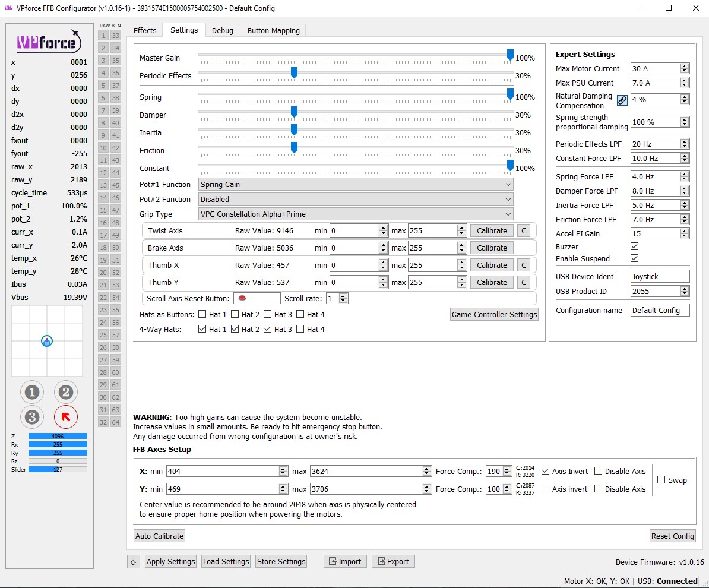This screenshot has width=709, height=588.
Task: Click raw button indicator 1
Action: (x=103, y=36)
